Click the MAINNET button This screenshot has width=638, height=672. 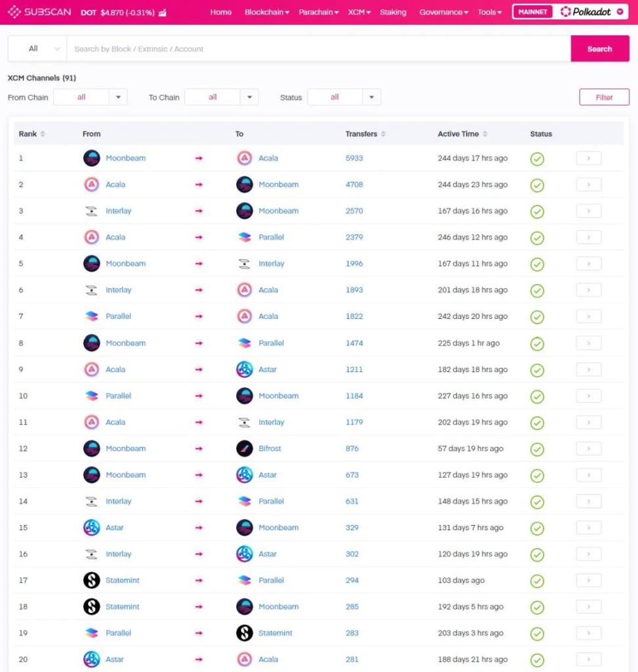tap(532, 12)
